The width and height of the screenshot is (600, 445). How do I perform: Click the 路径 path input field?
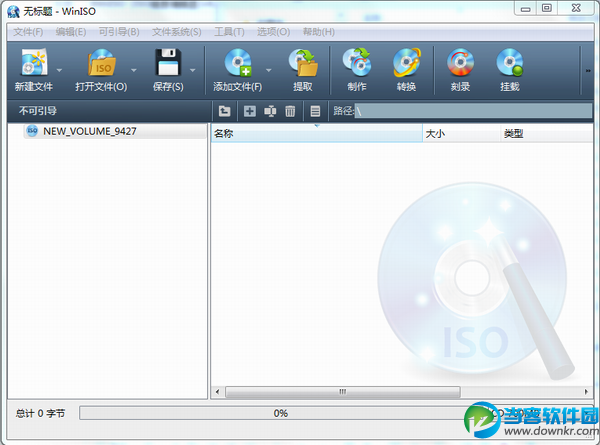click(473, 111)
